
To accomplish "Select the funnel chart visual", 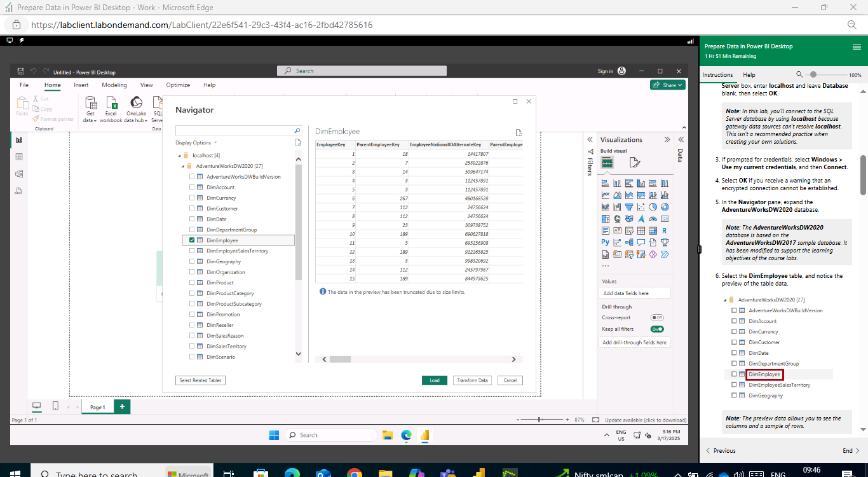I will click(629, 207).
